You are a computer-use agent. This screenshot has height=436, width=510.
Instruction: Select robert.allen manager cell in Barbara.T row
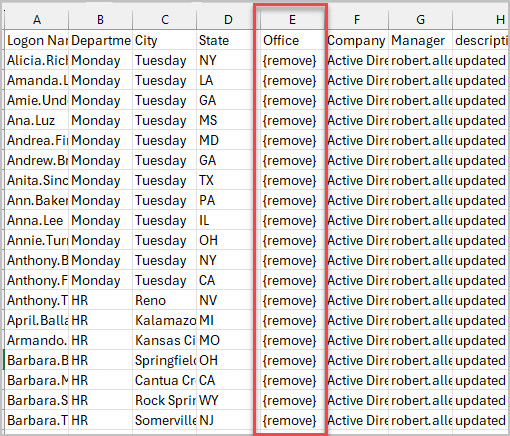(420, 420)
